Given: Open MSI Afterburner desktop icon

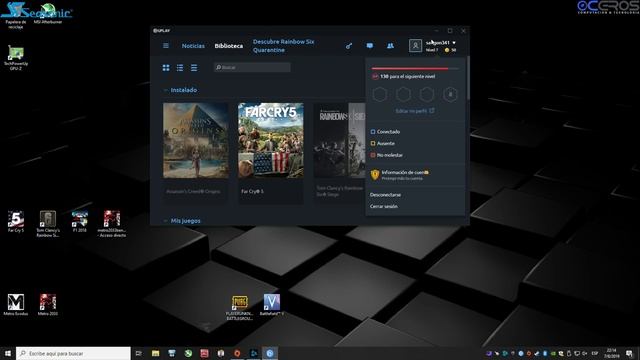Looking at the screenshot, I should pyautogui.click(x=48, y=13).
